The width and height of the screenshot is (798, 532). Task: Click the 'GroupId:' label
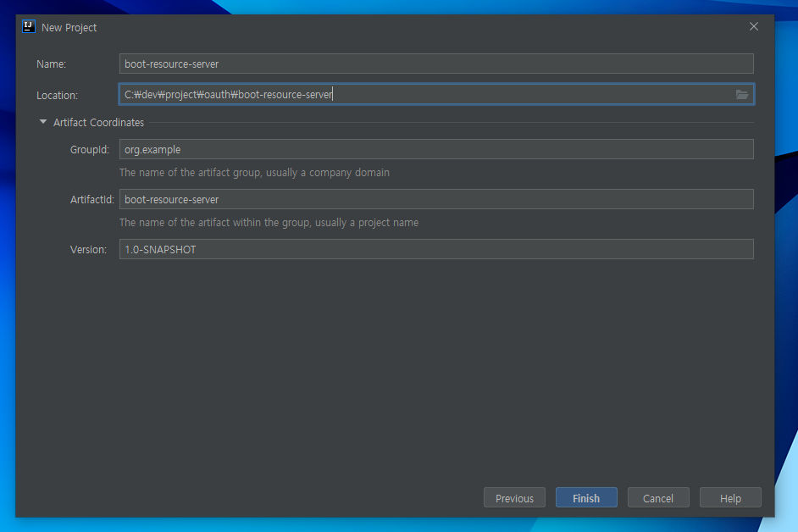click(90, 150)
